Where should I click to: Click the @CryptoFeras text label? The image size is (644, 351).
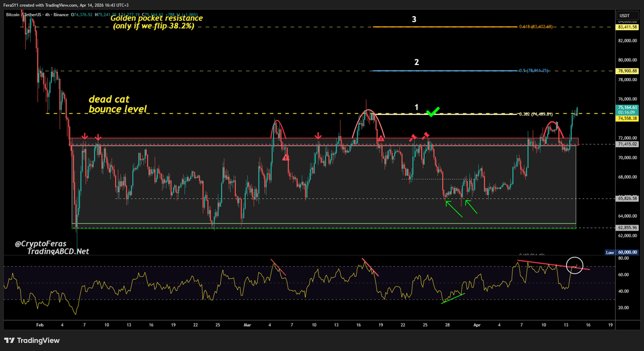(41, 243)
